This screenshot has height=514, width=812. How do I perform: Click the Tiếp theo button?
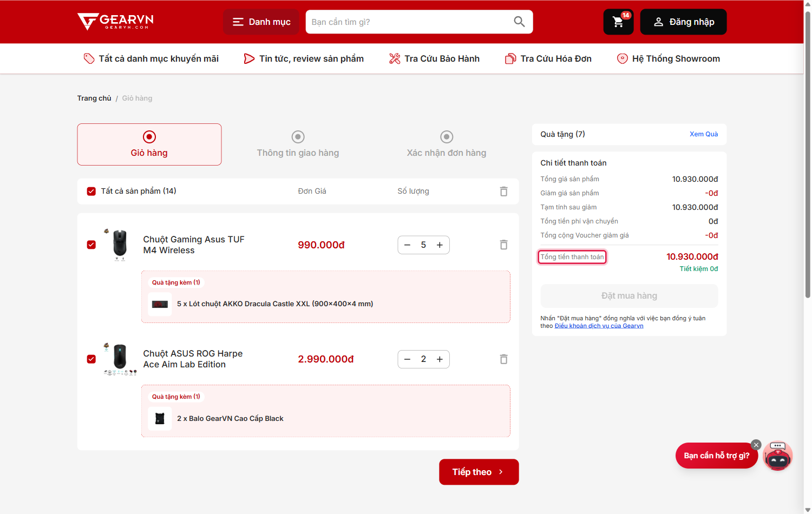(479, 472)
